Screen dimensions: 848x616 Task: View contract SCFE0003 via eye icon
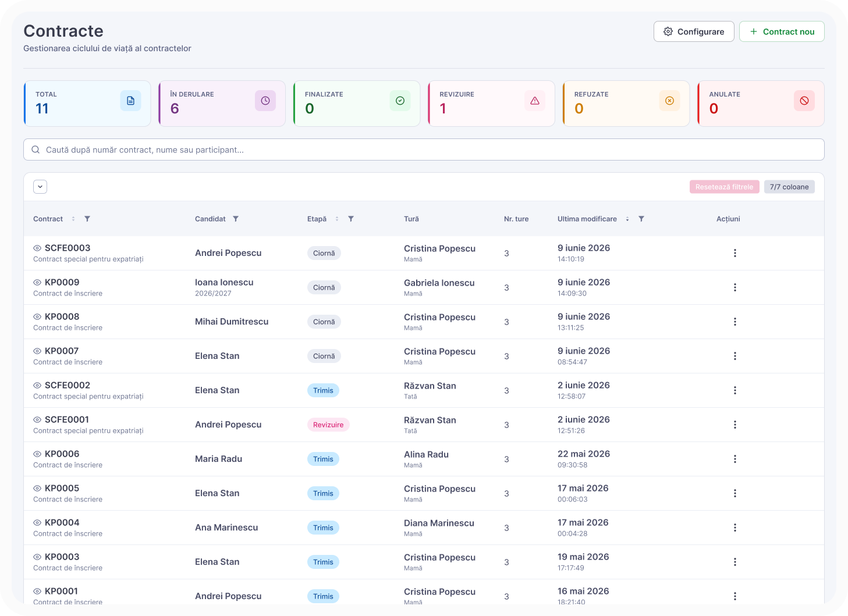tap(37, 248)
